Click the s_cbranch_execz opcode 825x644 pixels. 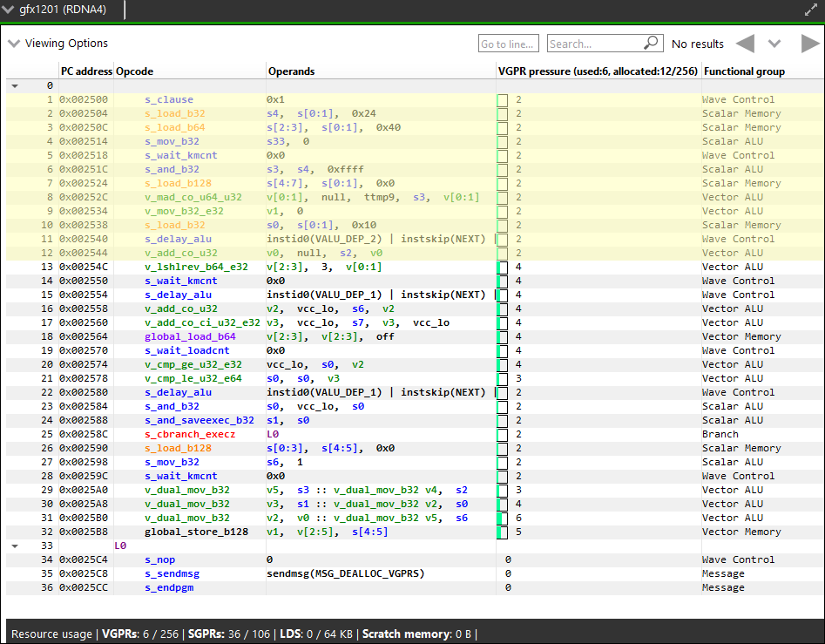pyautogui.click(x=189, y=434)
